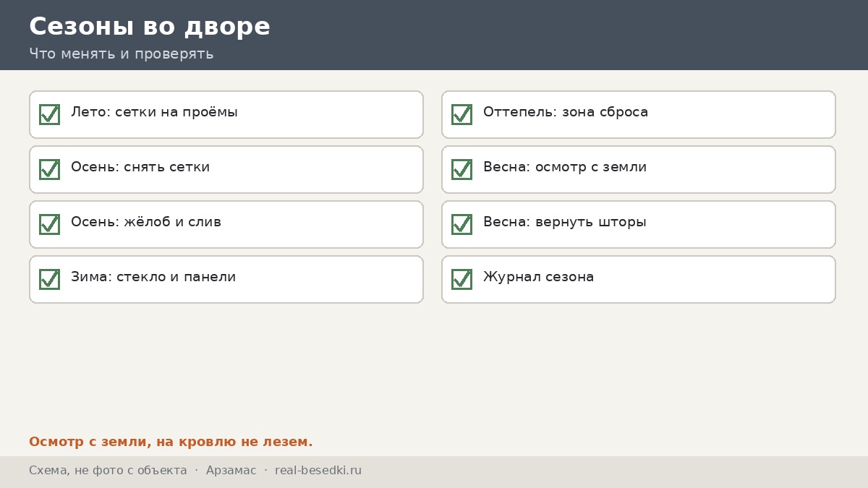Uncheck the Оттепель: зона сброса checkbox
This screenshot has height=488, width=868.
click(461, 114)
